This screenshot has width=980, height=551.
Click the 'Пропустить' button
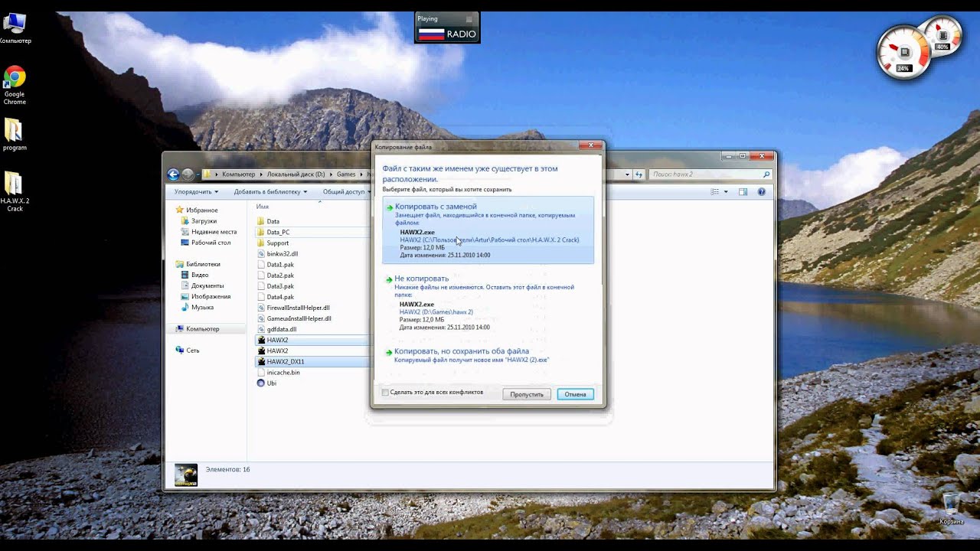pos(527,394)
